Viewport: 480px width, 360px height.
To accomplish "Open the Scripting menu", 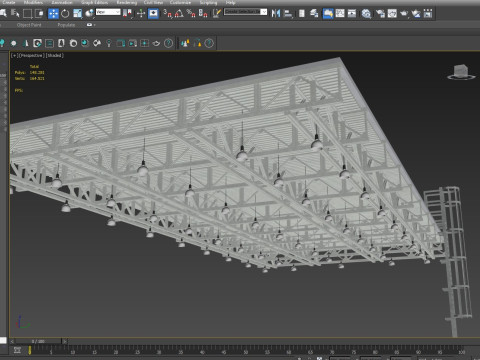I will point(208,2).
